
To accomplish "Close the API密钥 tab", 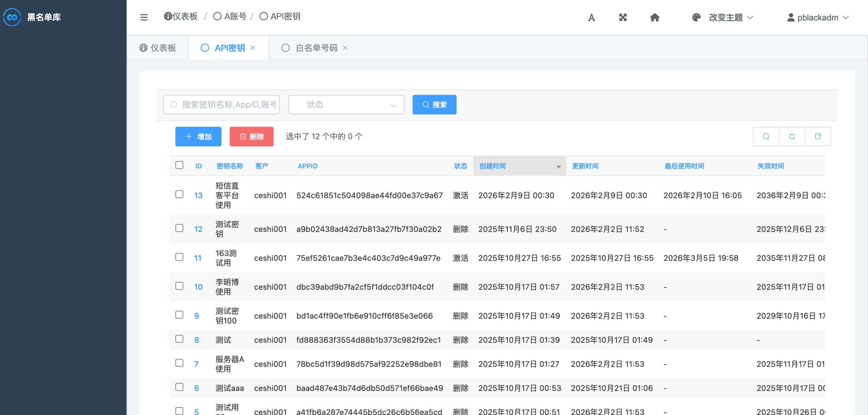I will point(253,48).
